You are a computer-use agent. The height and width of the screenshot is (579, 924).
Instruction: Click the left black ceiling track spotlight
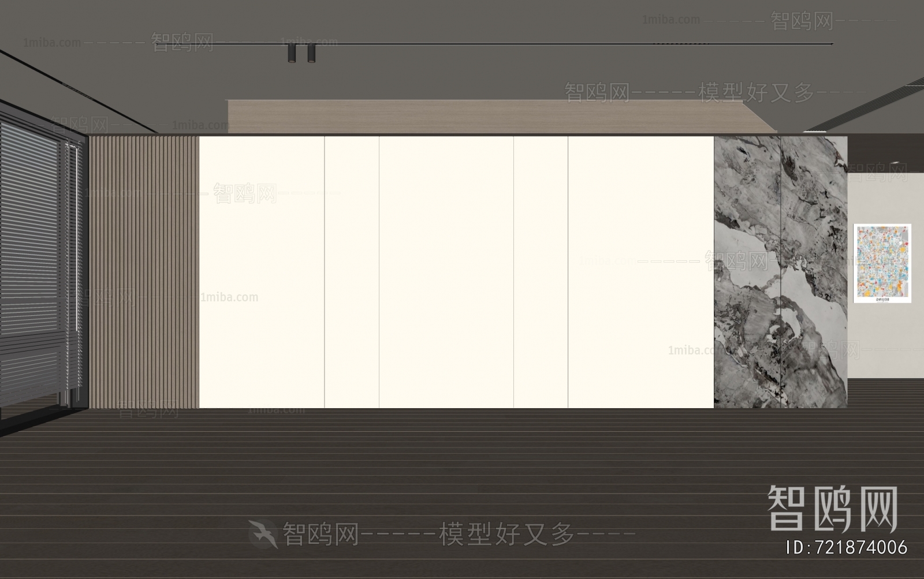point(292,53)
